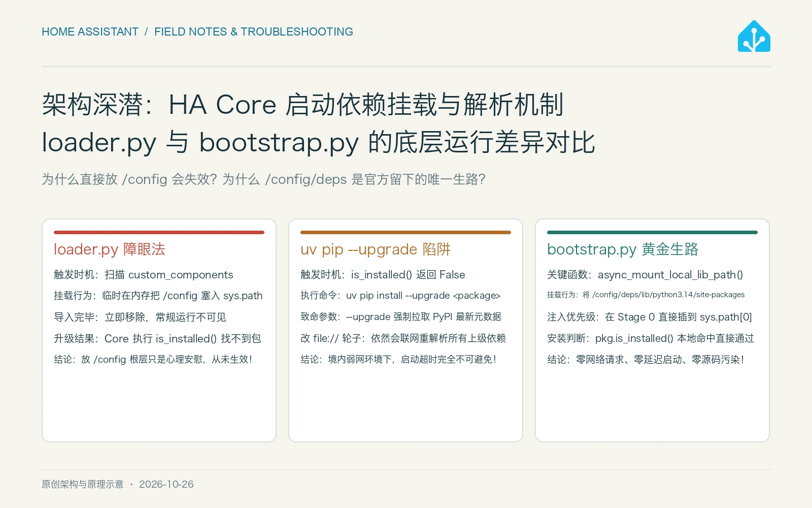Click title line 'loader.py 与 bootstrap.py 的底层运行差异对比'
Viewport: 812px width, 508px height.
click(318, 143)
